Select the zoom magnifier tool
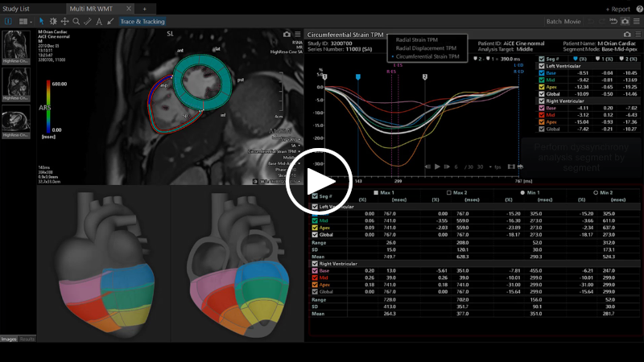 click(76, 22)
